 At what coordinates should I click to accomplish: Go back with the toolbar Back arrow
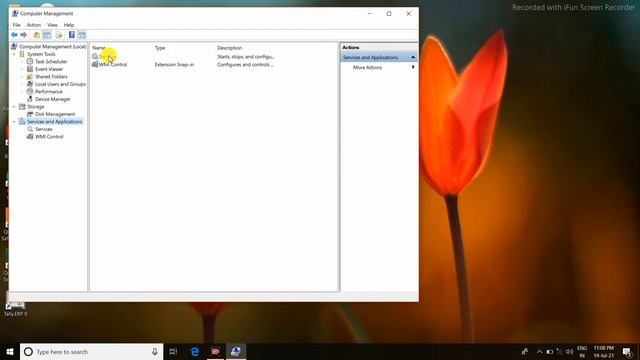[x=14, y=35]
